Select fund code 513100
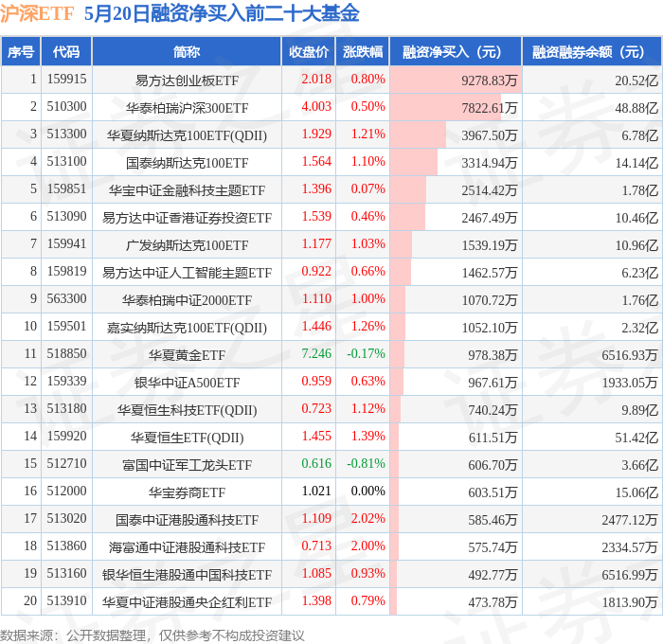Viewport: 663px width, 644px height. (66, 162)
